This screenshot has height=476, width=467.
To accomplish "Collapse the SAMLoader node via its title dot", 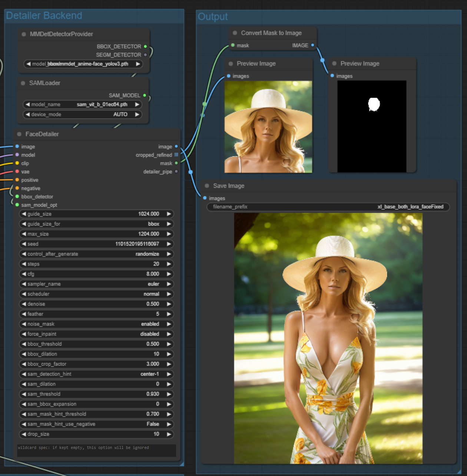I will click(x=23, y=83).
